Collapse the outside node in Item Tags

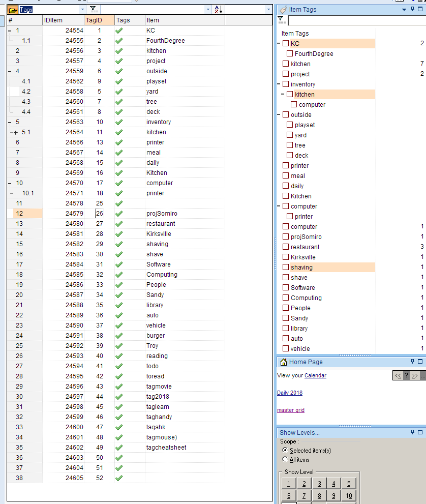pyautogui.click(x=279, y=115)
